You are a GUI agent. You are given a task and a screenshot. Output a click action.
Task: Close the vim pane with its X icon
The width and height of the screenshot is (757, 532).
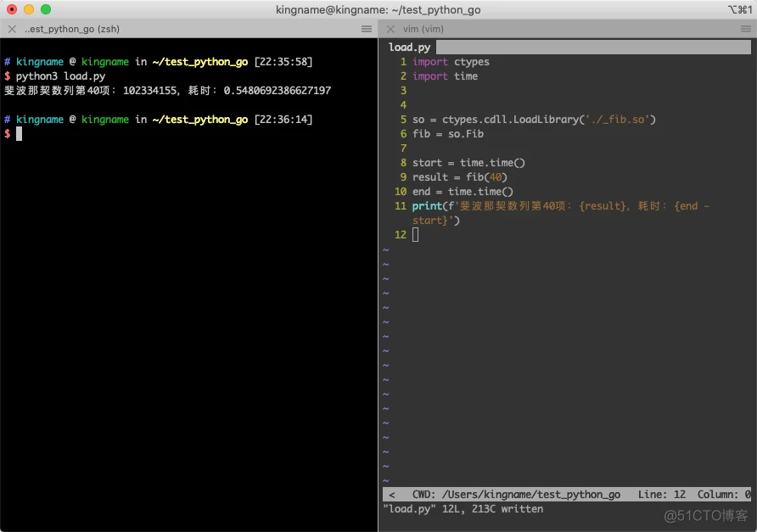(390, 29)
